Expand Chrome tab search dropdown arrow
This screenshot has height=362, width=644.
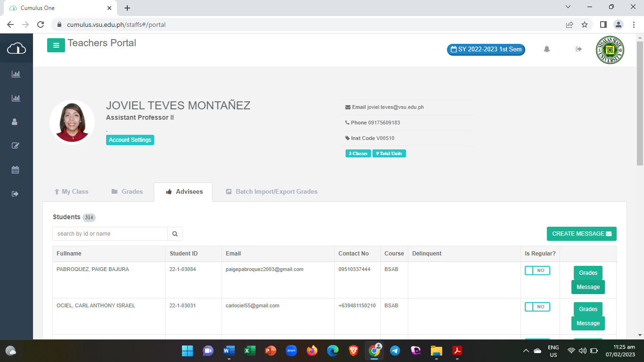pos(568,7)
